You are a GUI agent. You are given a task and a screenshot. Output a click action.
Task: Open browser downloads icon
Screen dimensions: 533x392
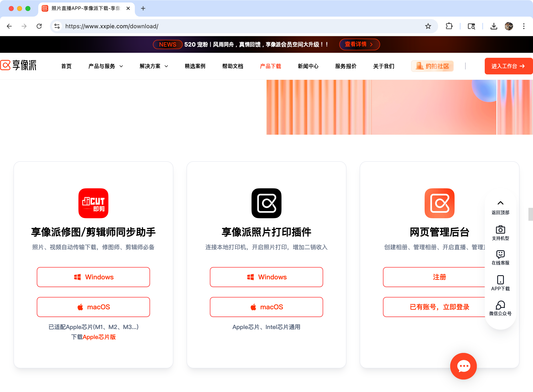click(494, 26)
